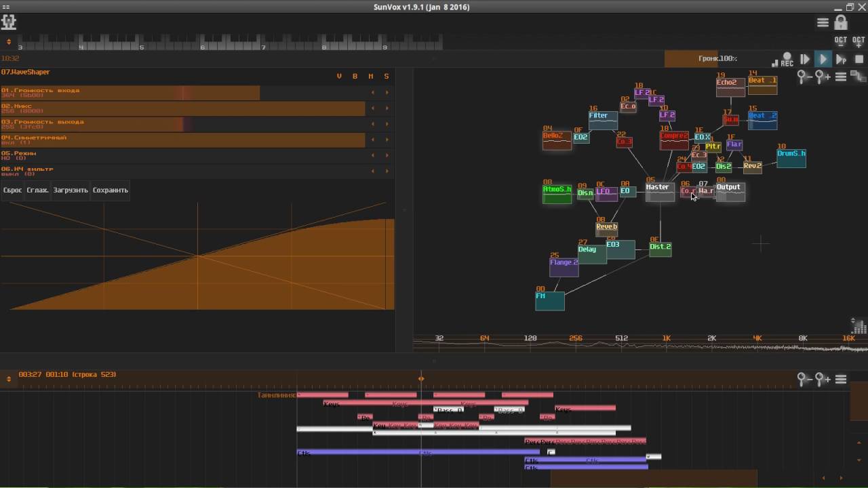This screenshot has height=488, width=868.
Task: Select the Reve.b reverb module
Action: [x=606, y=229]
